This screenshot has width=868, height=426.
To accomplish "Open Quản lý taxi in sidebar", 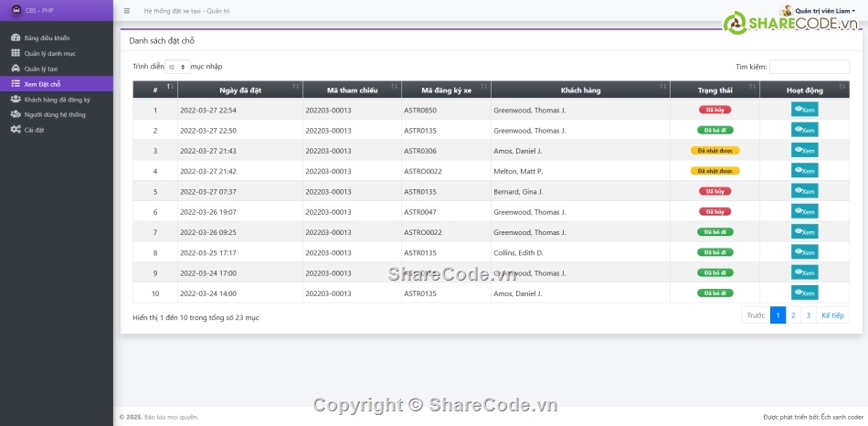I will point(57,69).
